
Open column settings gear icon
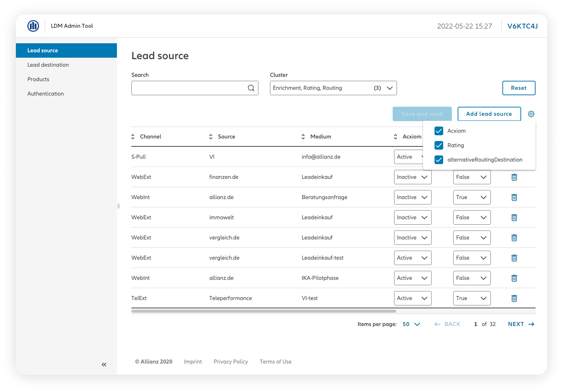coord(531,114)
